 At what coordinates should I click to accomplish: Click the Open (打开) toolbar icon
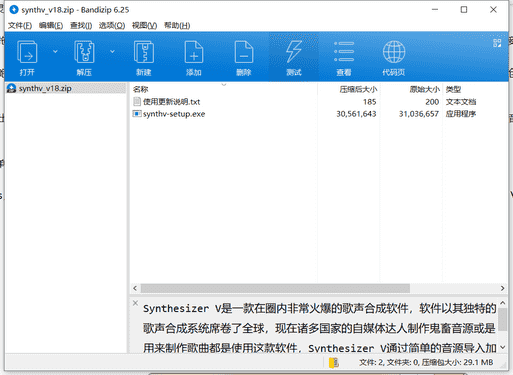coord(27,52)
